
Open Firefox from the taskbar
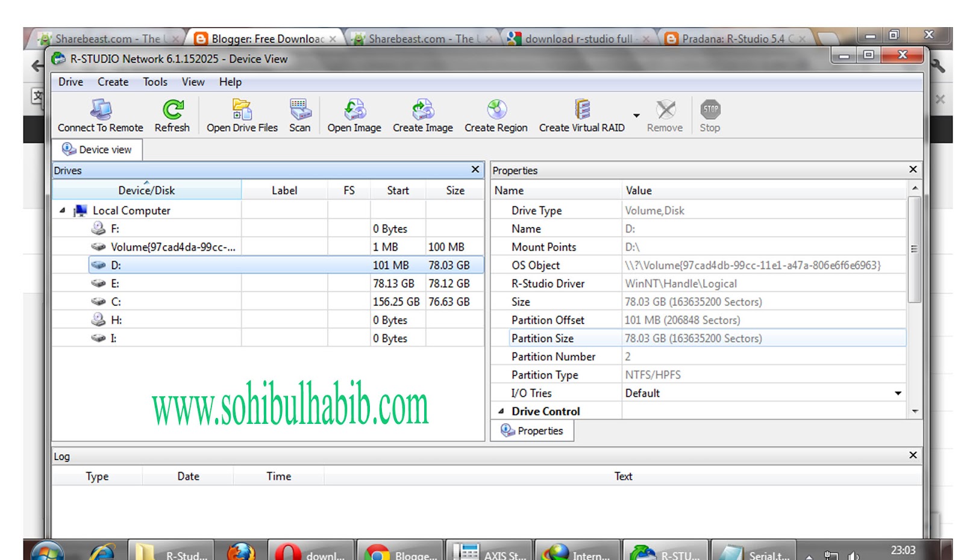coord(241,551)
